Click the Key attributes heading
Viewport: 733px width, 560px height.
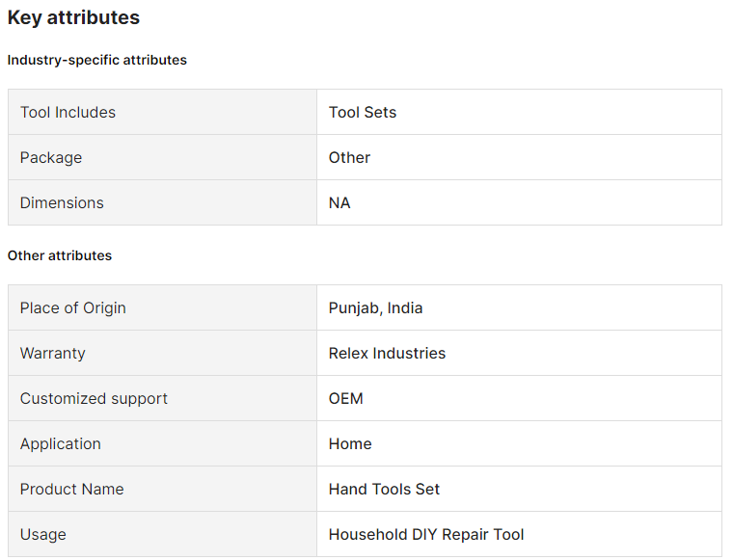click(73, 17)
